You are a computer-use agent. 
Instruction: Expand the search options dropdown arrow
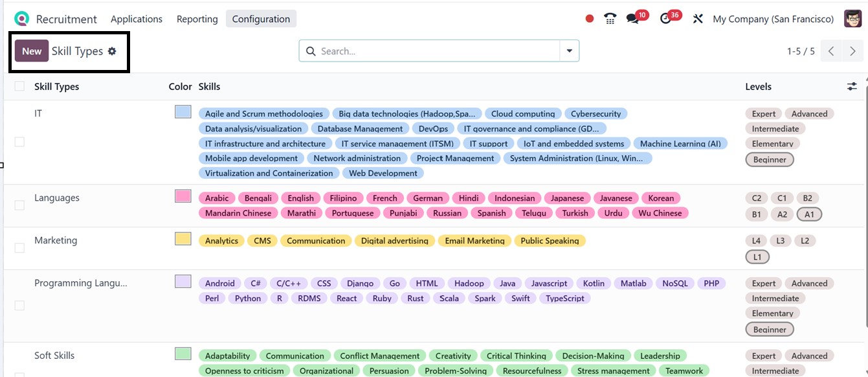pos(570,51)
